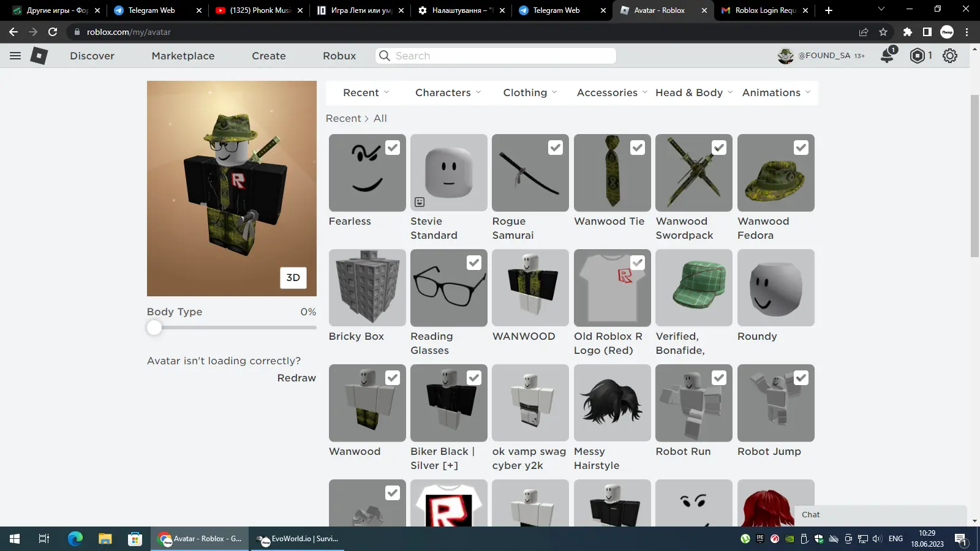The image size is (980, 551).
Task: Adjust the Body Type slider handle
Action: tap(154, 328)
